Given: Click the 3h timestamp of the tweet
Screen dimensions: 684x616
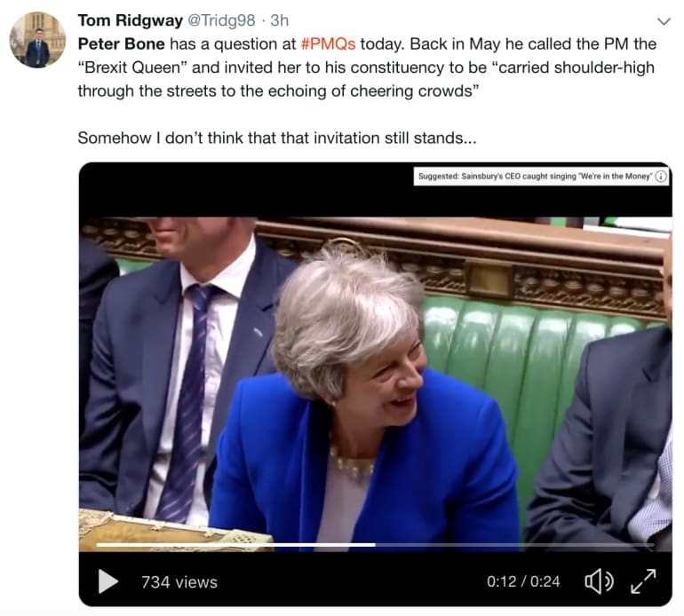Looking at the screenshot, I should click(279, 20).
